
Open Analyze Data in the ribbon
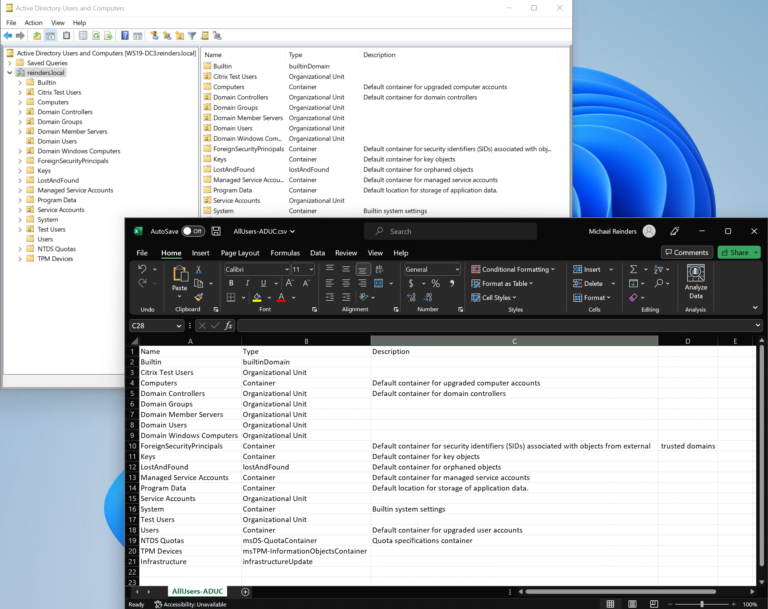tap(695, 279)
